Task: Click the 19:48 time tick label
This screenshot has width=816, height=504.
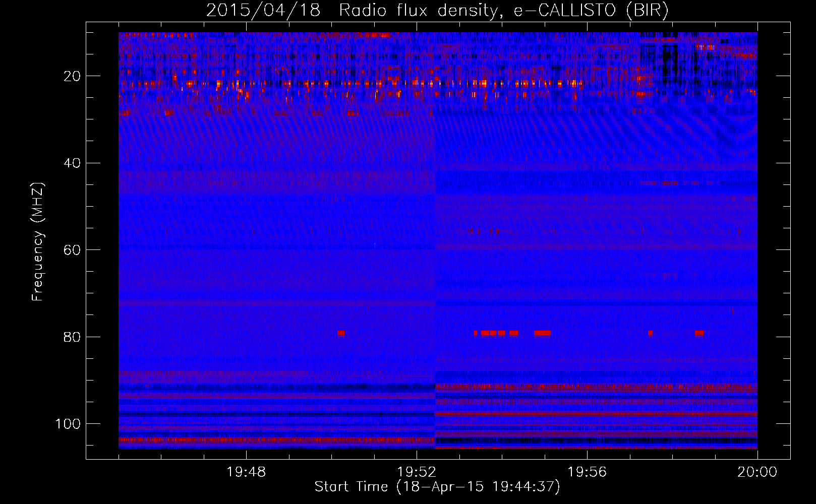Action: point(246,472)
